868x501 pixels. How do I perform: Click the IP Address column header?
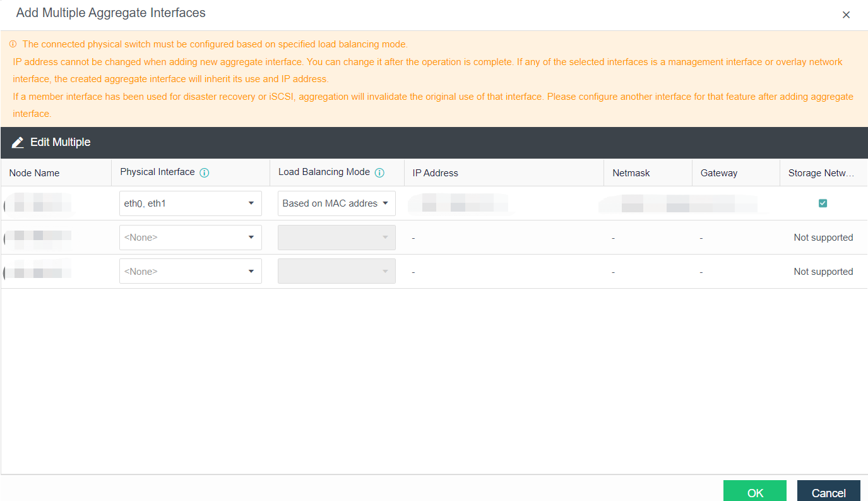[x=435, y=173]
